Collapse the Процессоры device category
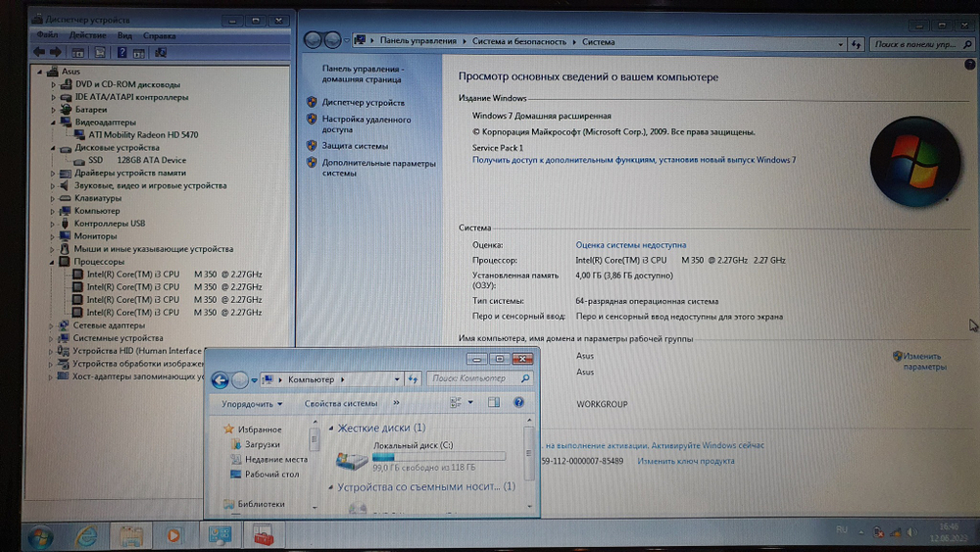 tap(55, 262)
